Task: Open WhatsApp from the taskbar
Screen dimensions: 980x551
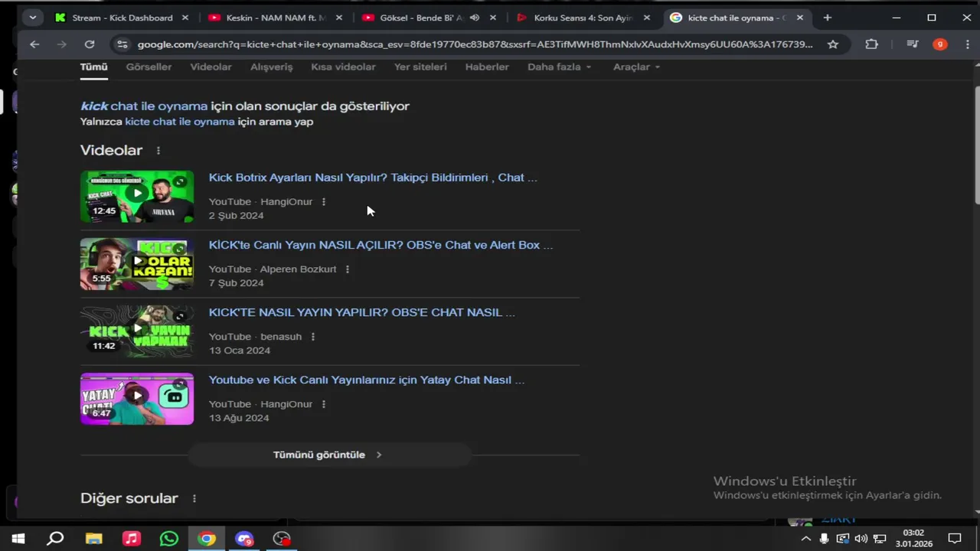Action: click(x=169, y=539)
